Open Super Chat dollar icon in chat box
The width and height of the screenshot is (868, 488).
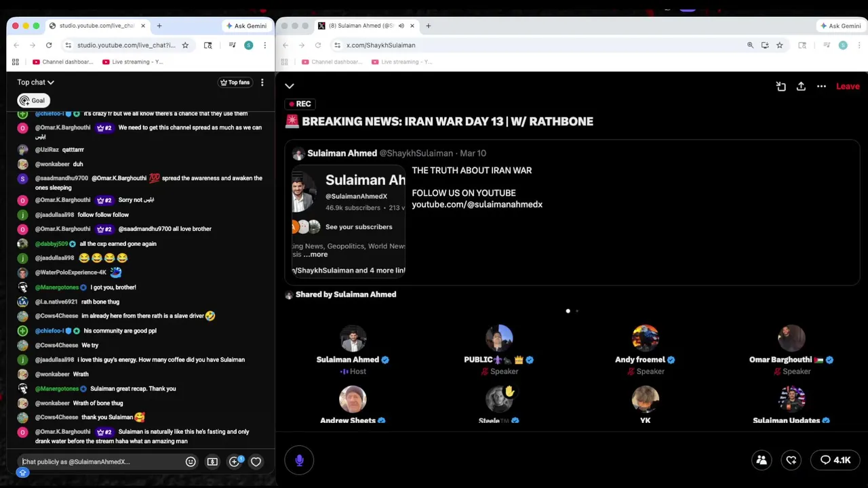point(212,462)
